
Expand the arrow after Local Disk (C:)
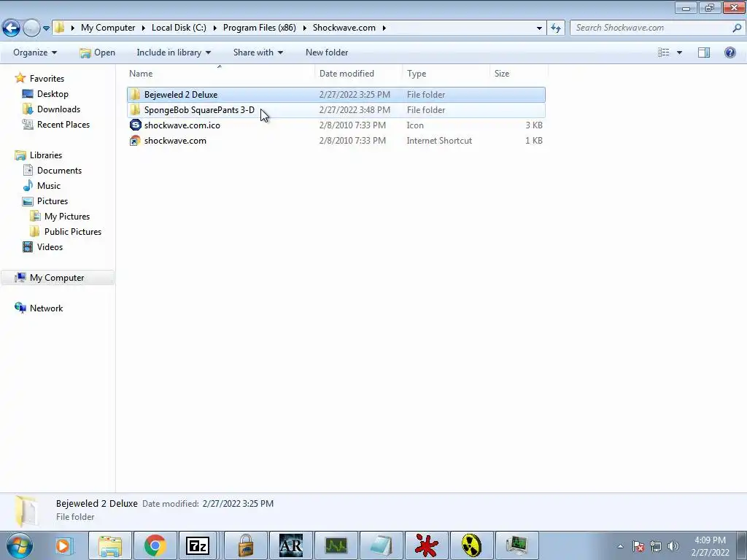pyautogui.click(x=215, y=28)
